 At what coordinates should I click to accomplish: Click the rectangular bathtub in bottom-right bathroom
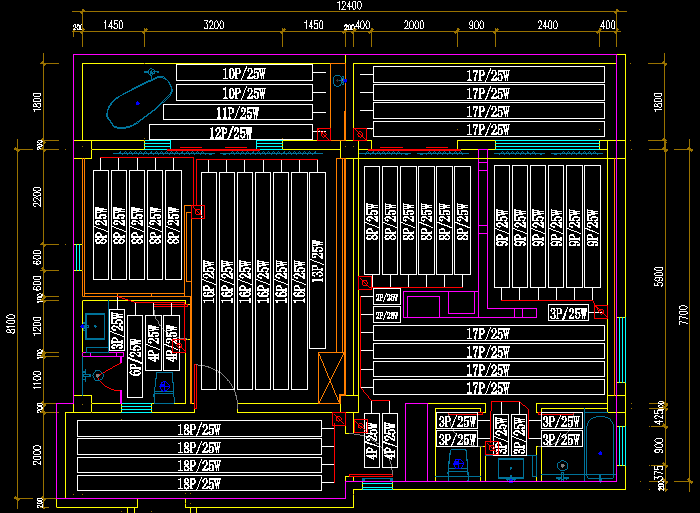coord(599,451)
